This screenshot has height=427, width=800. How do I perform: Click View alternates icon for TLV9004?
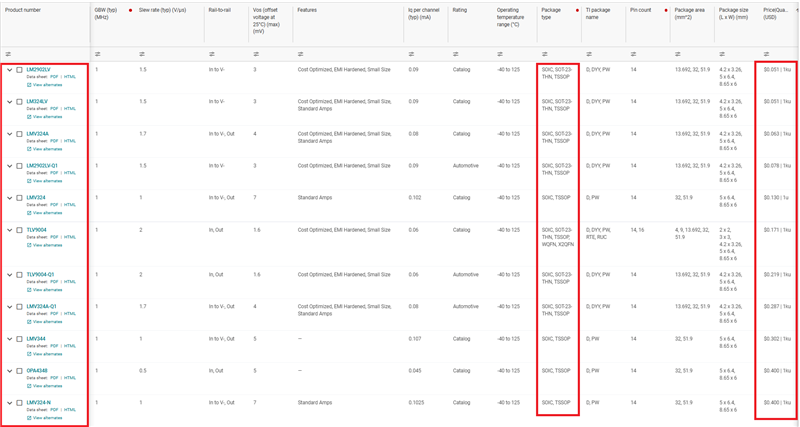pyautogui.click(x=29, y=245)
